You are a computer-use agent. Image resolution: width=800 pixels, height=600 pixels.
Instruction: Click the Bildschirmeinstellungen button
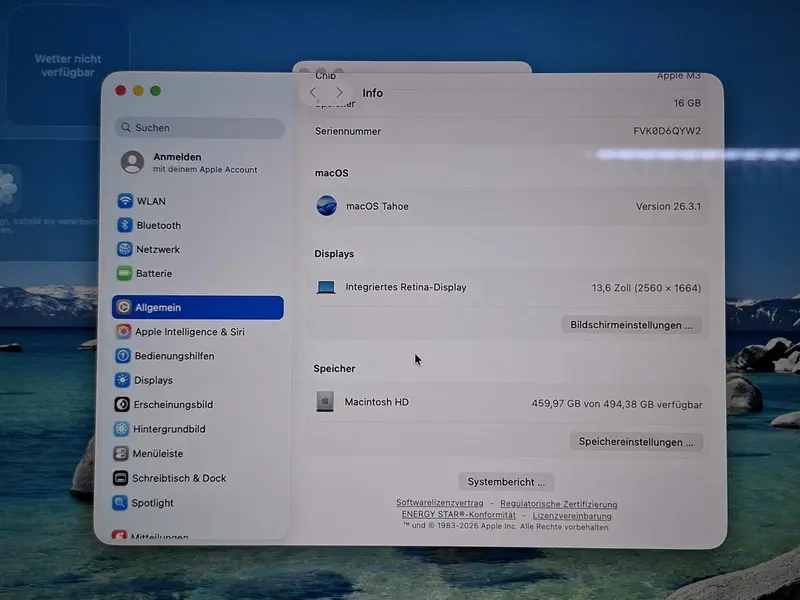click(x=632, y=325)
